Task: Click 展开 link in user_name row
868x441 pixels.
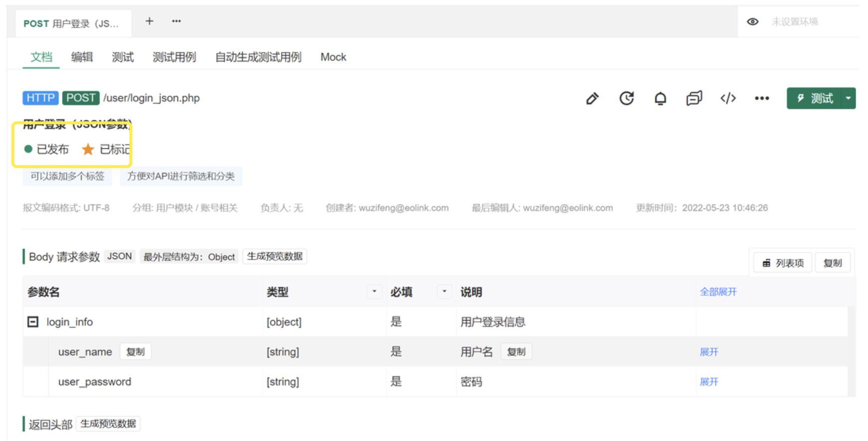Action: 709,352
